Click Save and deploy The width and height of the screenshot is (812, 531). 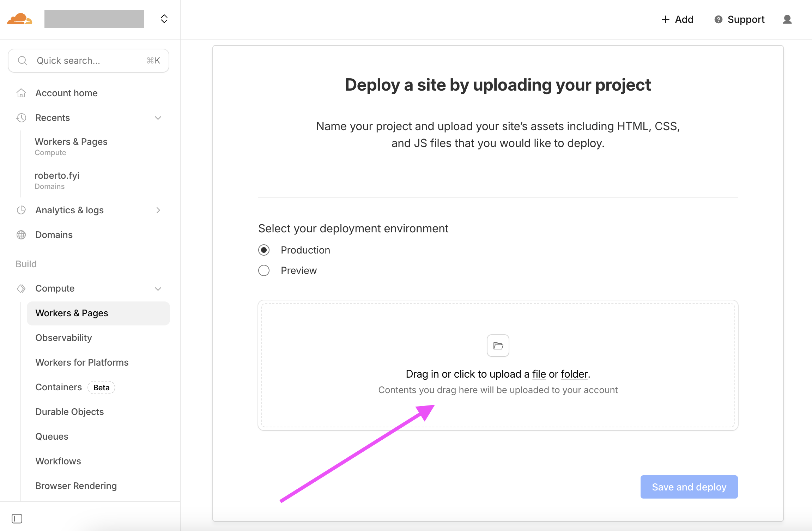click(x=689, y=487)
